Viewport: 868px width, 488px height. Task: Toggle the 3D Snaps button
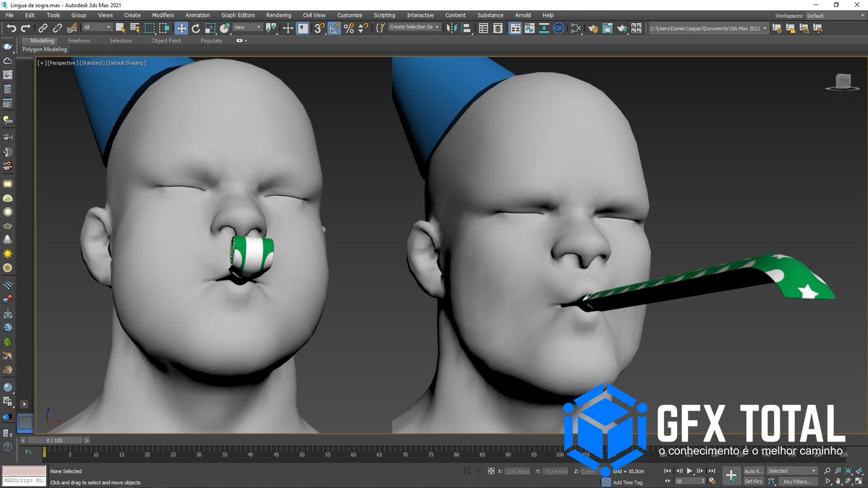point(319,28)
